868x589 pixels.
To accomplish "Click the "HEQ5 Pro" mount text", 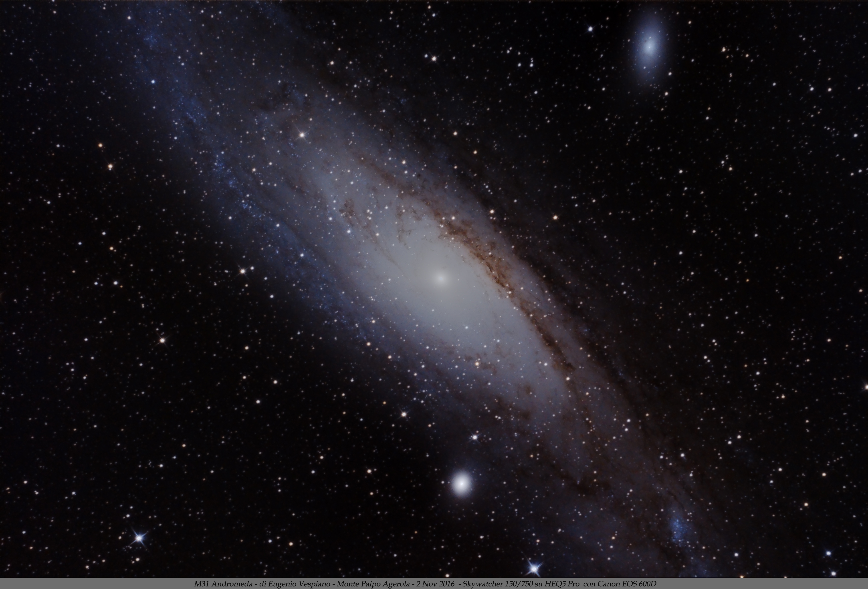I will tap(562, 584).
